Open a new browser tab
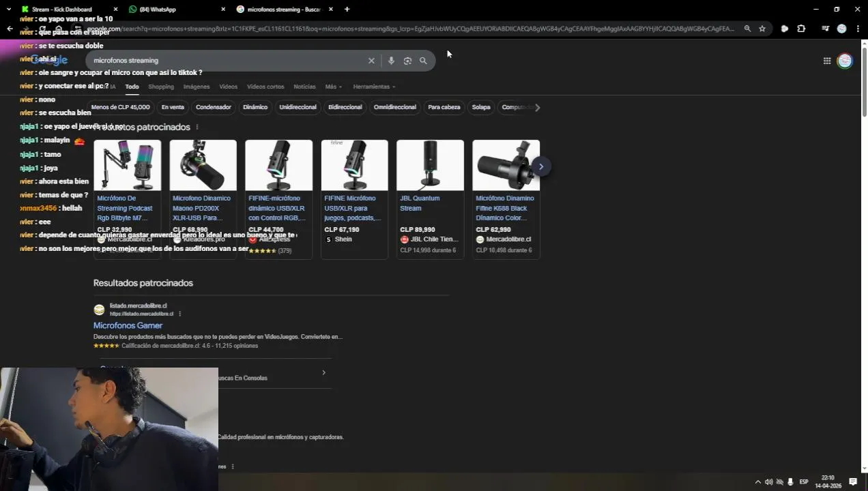This screenshot has height=491, width=868. coord(347,10)
